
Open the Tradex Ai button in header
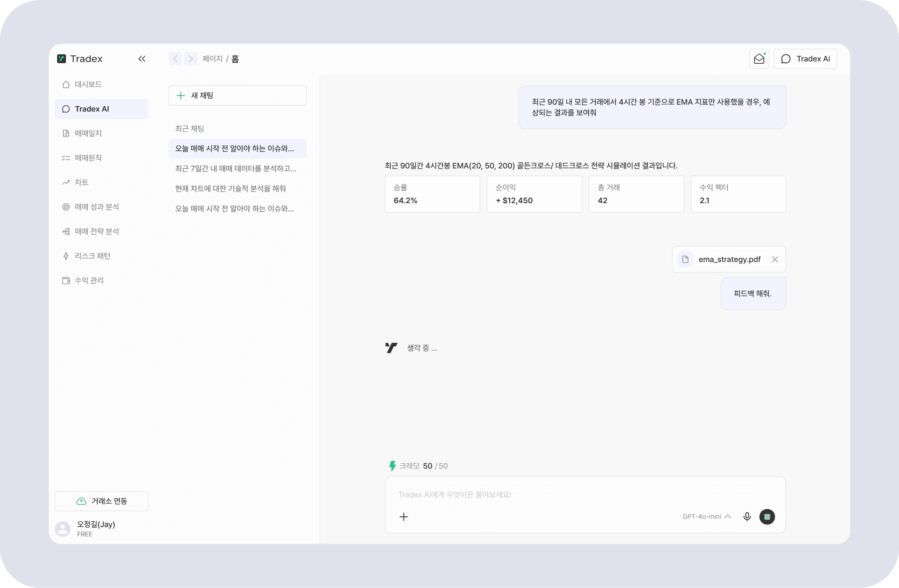[805, 59]
